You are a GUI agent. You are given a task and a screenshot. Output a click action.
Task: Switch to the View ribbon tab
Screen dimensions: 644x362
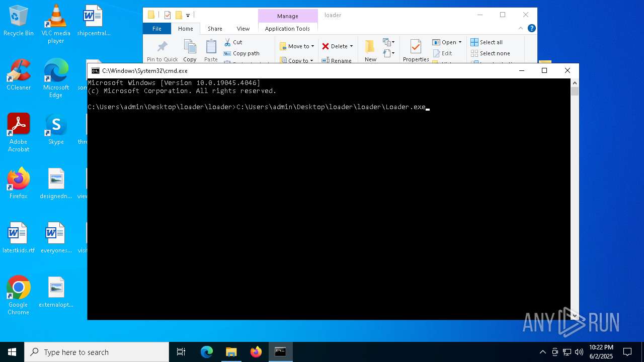(243, 29)
